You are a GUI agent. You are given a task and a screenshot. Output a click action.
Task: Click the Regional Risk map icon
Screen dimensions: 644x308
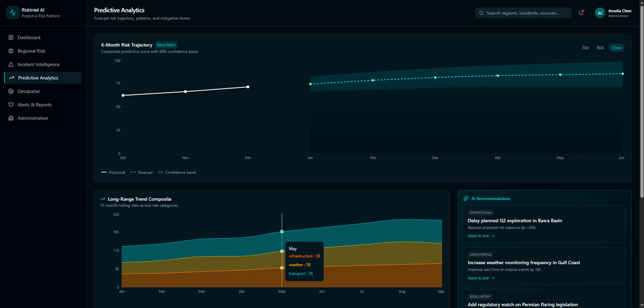tap(11, 51)
